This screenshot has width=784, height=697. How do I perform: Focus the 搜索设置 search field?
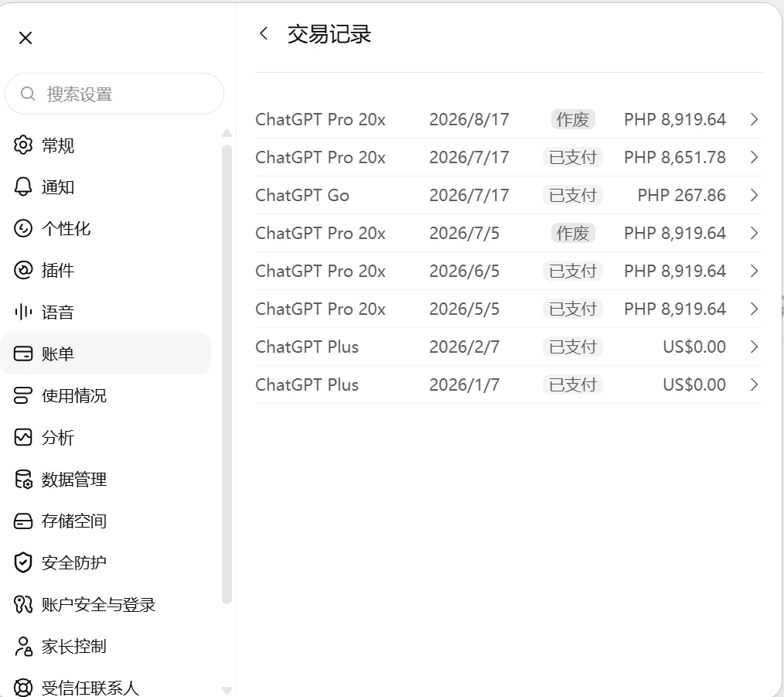(114, 94)
